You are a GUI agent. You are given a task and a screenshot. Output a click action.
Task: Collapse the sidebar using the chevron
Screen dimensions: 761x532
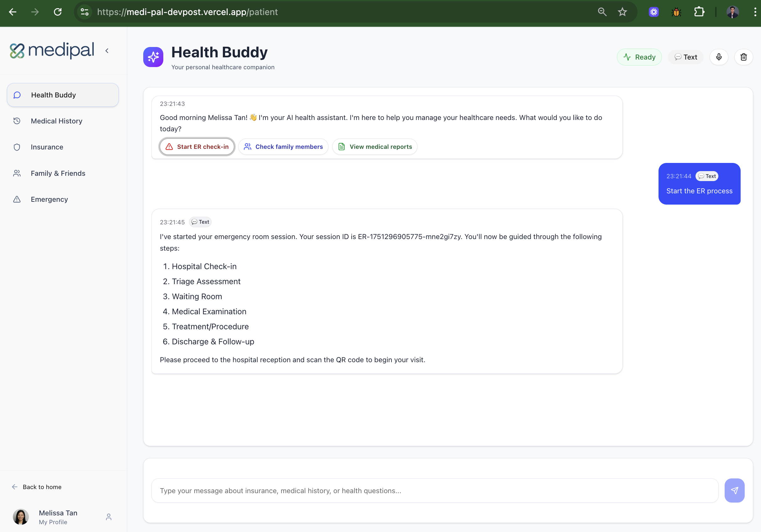[107, 51]
